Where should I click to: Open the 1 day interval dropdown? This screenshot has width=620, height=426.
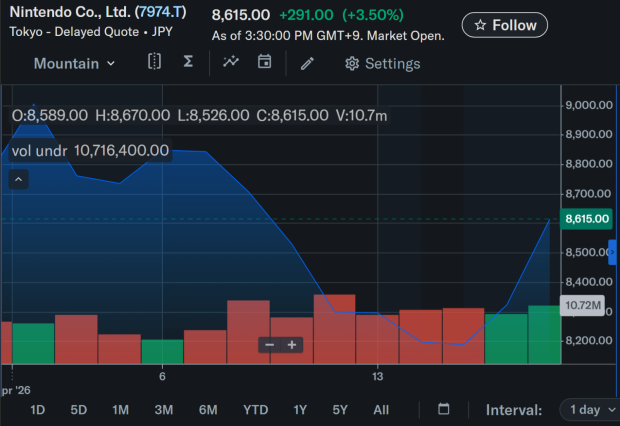coord(592,410)
